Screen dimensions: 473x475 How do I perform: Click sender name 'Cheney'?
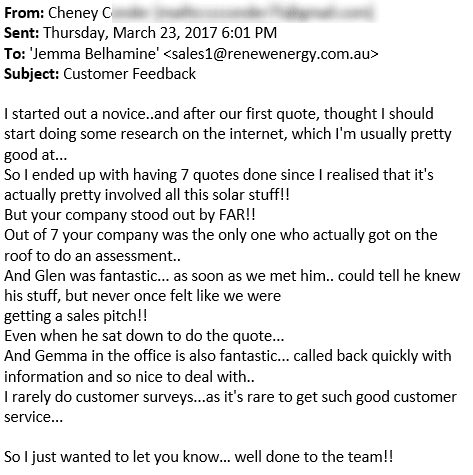click(x=73, y=13)
